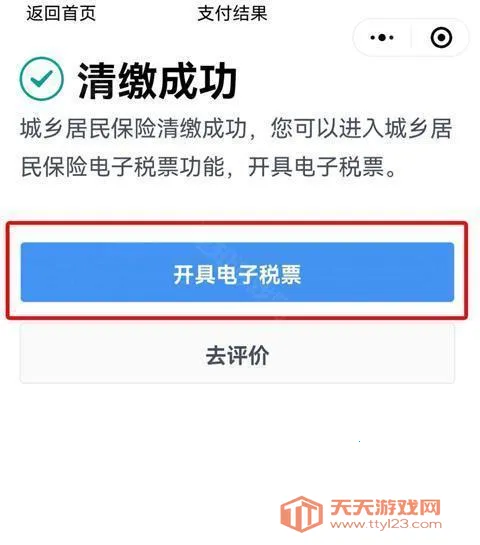Image resolution: width=480 pixels, height=545 pixels.
Task: Click the 支付结果 page title
Action: click(x=232, y=14)
